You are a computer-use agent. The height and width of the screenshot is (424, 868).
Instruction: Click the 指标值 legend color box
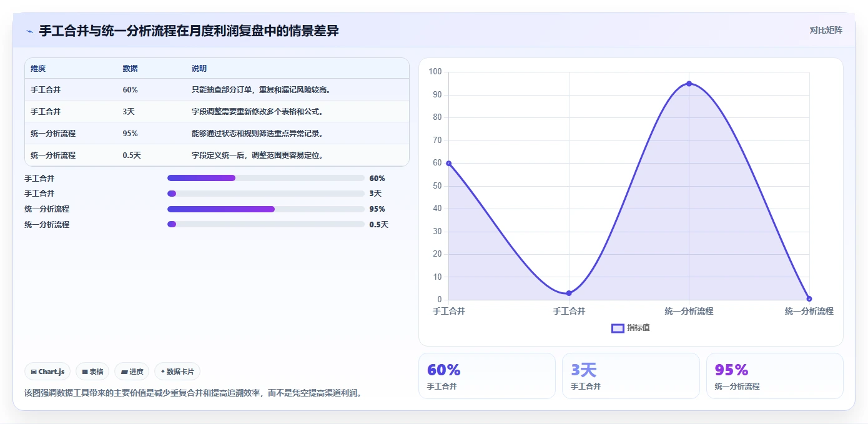(618, 328)
